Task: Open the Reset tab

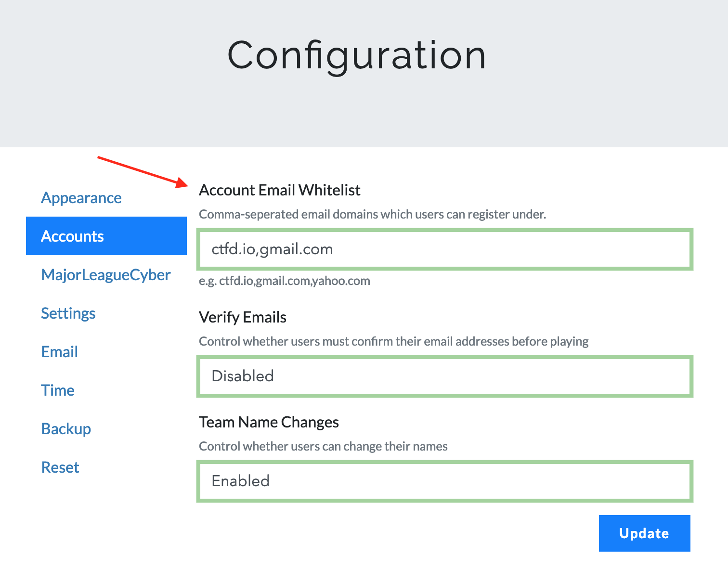Action: tap(60, 467)
